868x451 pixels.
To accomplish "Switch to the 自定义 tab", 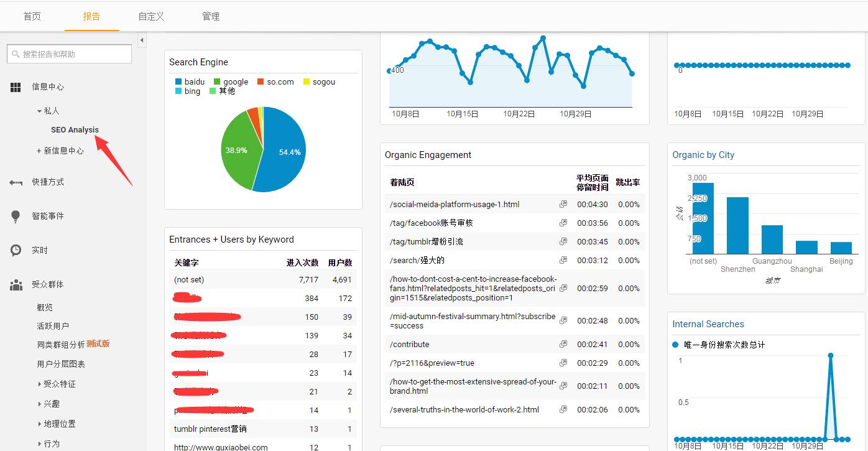I will [x=151, y=16].
